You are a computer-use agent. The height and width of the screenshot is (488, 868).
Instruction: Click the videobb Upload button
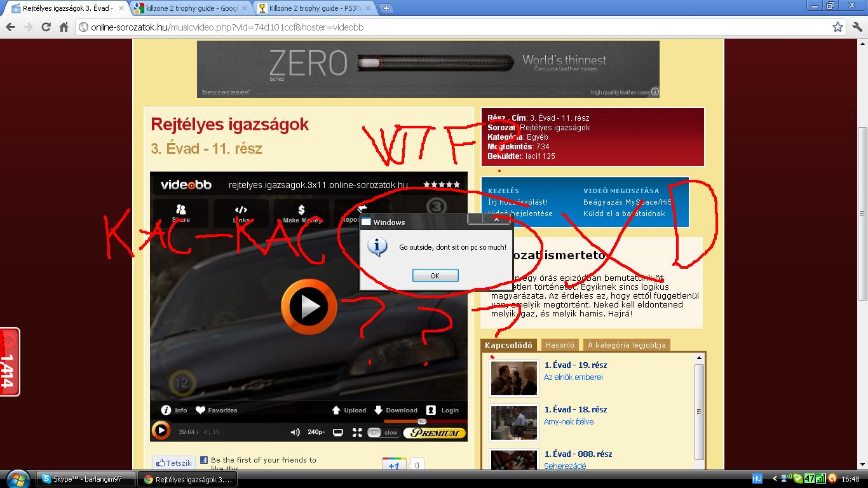349,410
